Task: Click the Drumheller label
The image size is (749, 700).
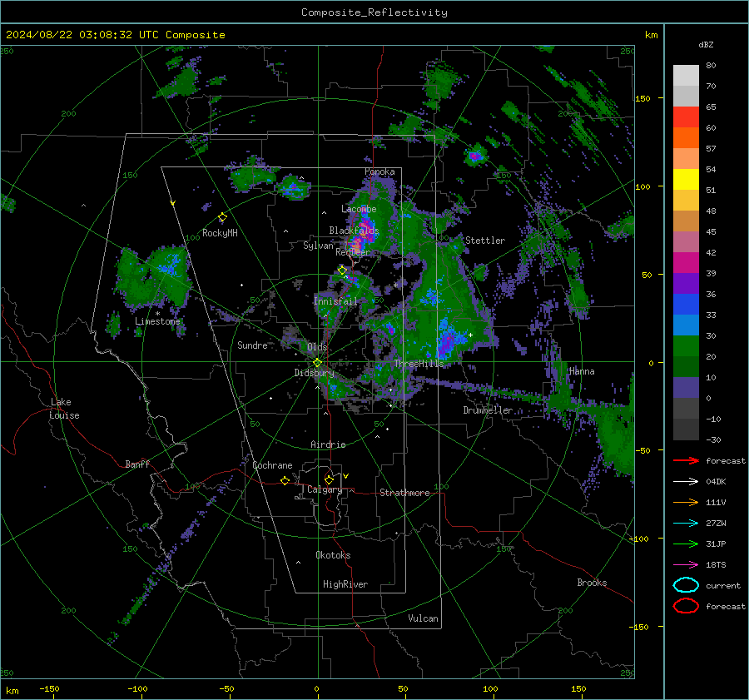Action: [488, 410]
